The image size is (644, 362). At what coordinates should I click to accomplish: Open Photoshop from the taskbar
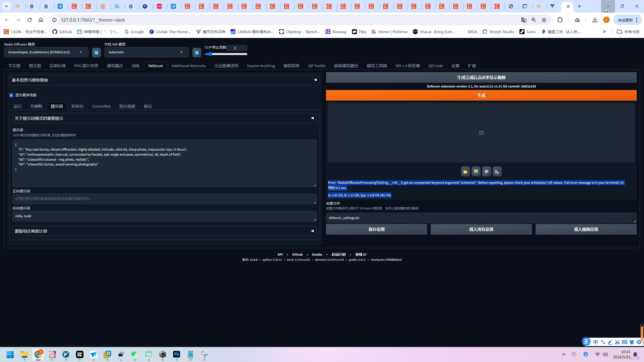pos(177,354)
